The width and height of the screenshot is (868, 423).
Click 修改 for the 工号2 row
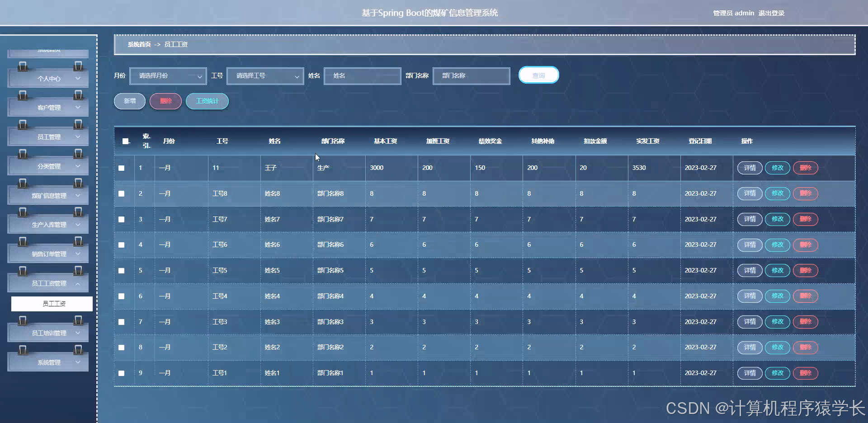(778, 348)
